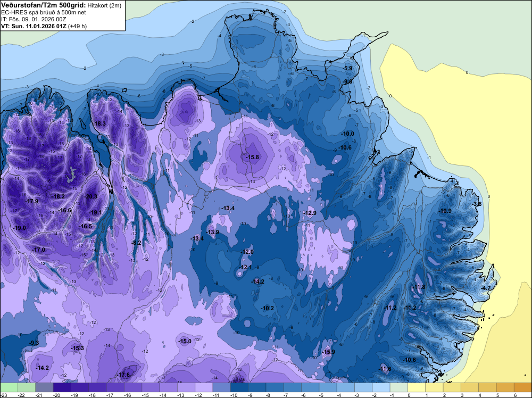Select the -18.3 temperature label
The width and height of the screenshot is (532, 398).
click(99, 123)
